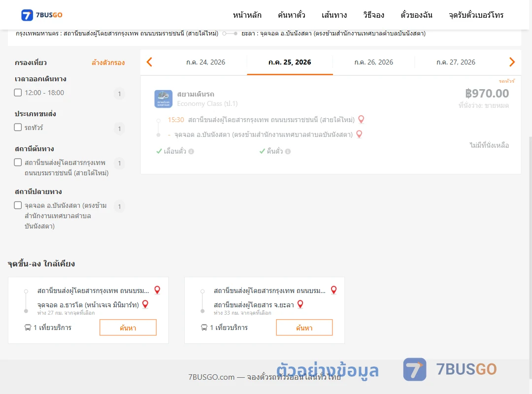Select the ก.ค. 27, 2026 date tab

tap(456, 62)
